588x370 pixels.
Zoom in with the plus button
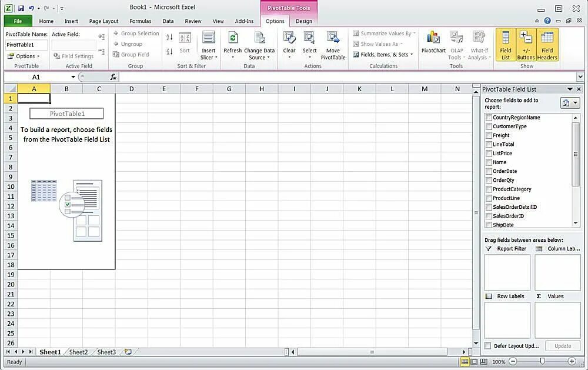(572, 361)
